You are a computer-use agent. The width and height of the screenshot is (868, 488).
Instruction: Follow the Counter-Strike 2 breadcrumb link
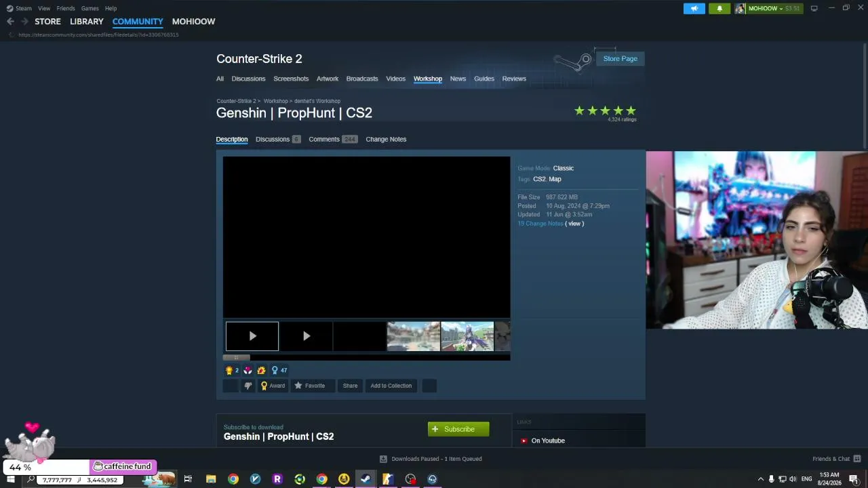click(236, 101)
